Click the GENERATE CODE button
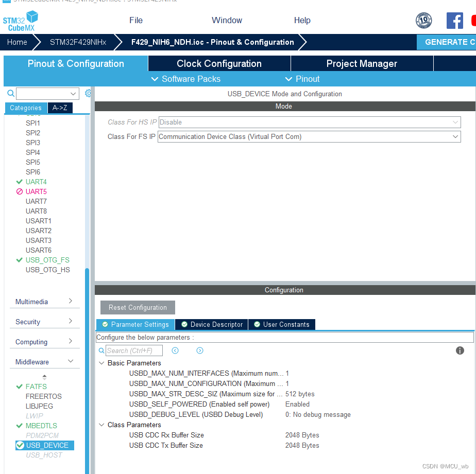 click(x=446, y=42)
